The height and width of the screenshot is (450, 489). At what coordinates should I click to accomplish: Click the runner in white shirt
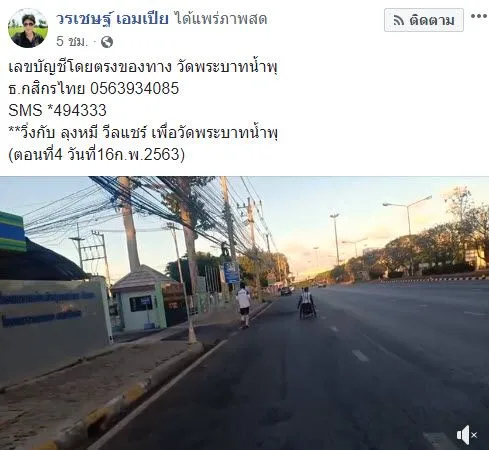point(244,305)
